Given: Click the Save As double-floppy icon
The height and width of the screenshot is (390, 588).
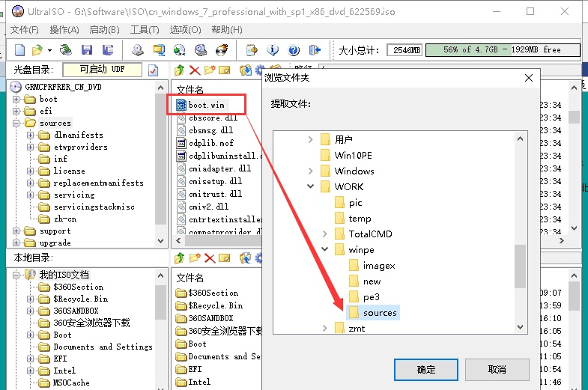Looking at the screenshot, I should [108, 50].
